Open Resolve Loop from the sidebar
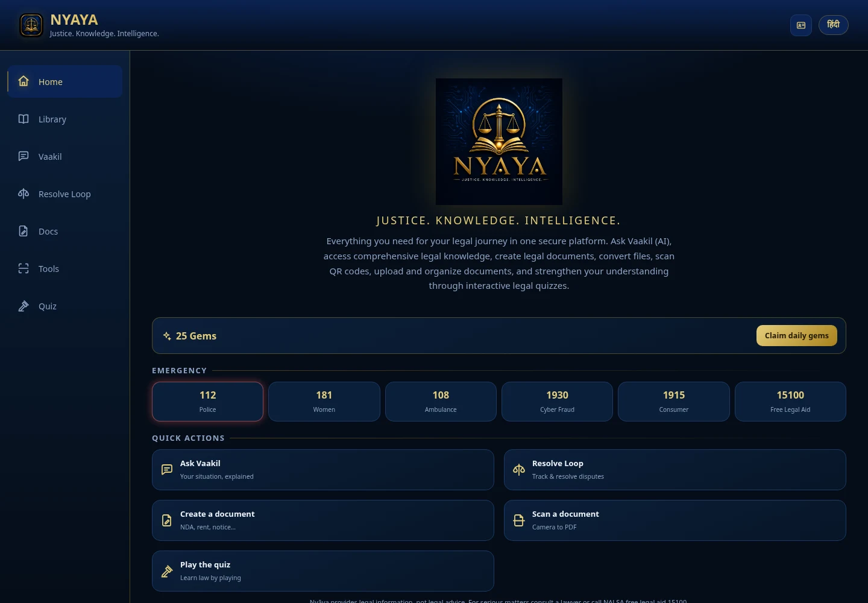The image size is (868, 603). 65,194
